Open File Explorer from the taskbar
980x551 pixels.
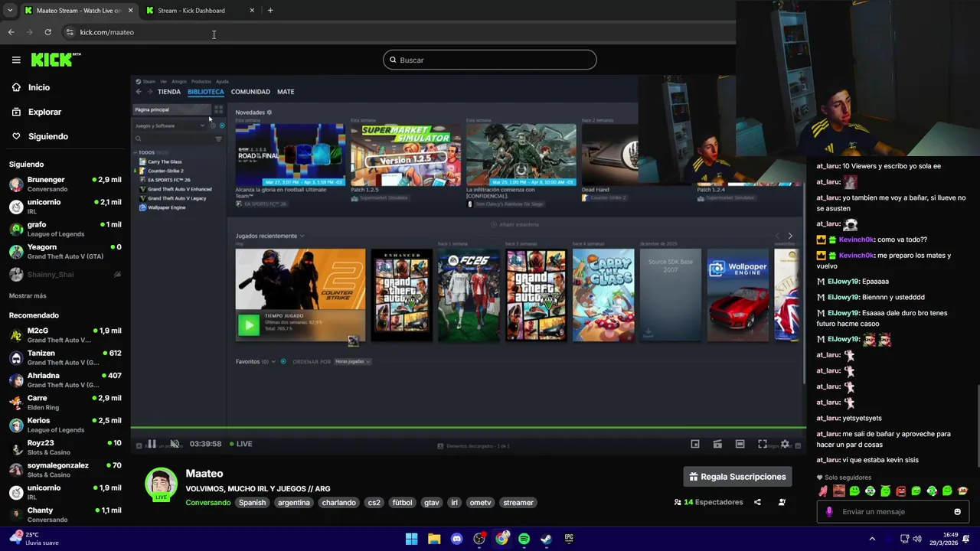pyautogui.click(x=434, y=539)
